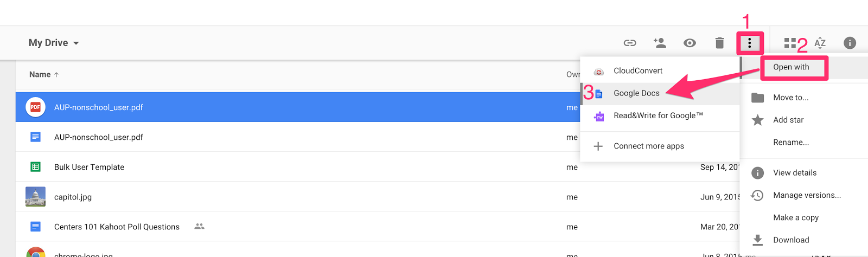The width and height of the screenshot is (868, 257).
Task: Expand the My Drive dropdown
Action: [x=54, y=43]
